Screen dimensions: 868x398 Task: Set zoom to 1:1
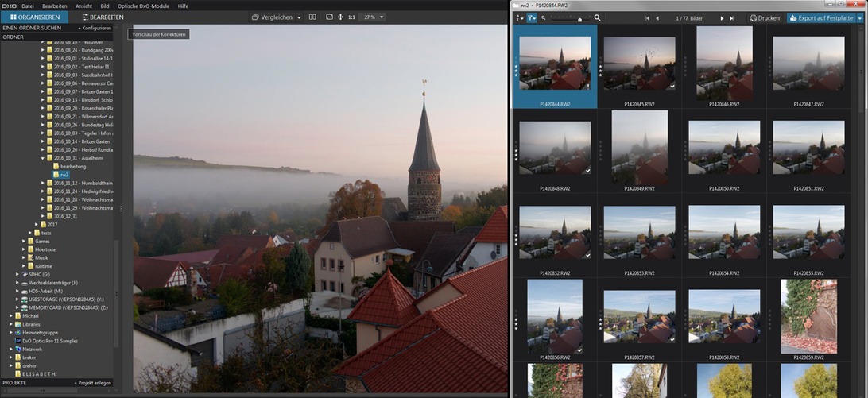351,17
